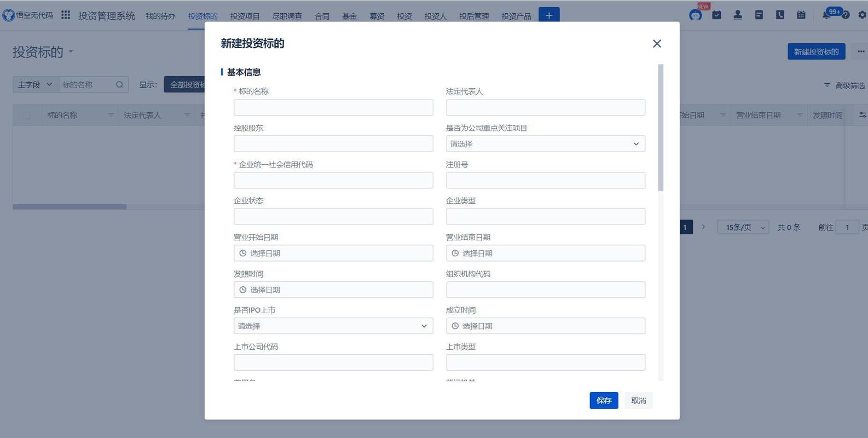Open 是否为公司重点关注项目 dropdown
Screen dimensions: 868x438
(x=546, y=144)
